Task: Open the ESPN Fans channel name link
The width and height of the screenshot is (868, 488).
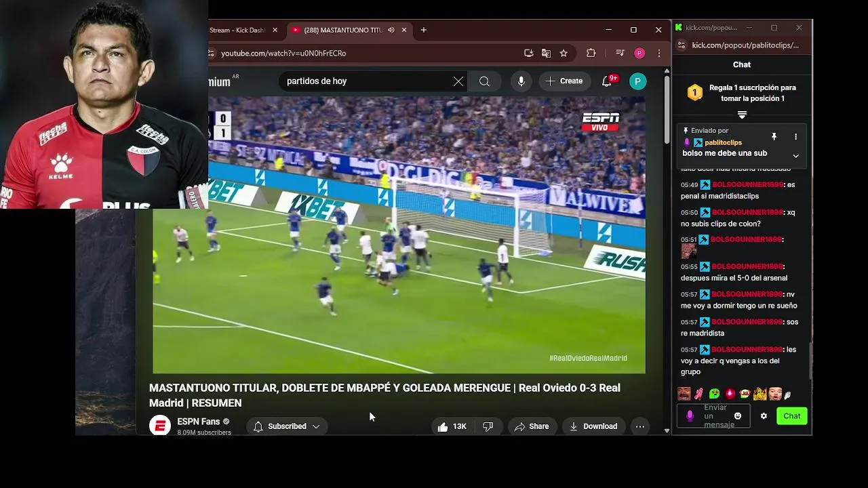Action: (x=199, y=422)
